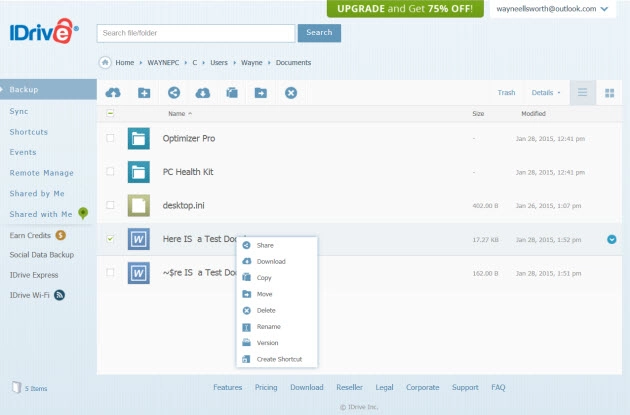Open the Social Data Backup link
630x415 pixels.
point(42,255)
